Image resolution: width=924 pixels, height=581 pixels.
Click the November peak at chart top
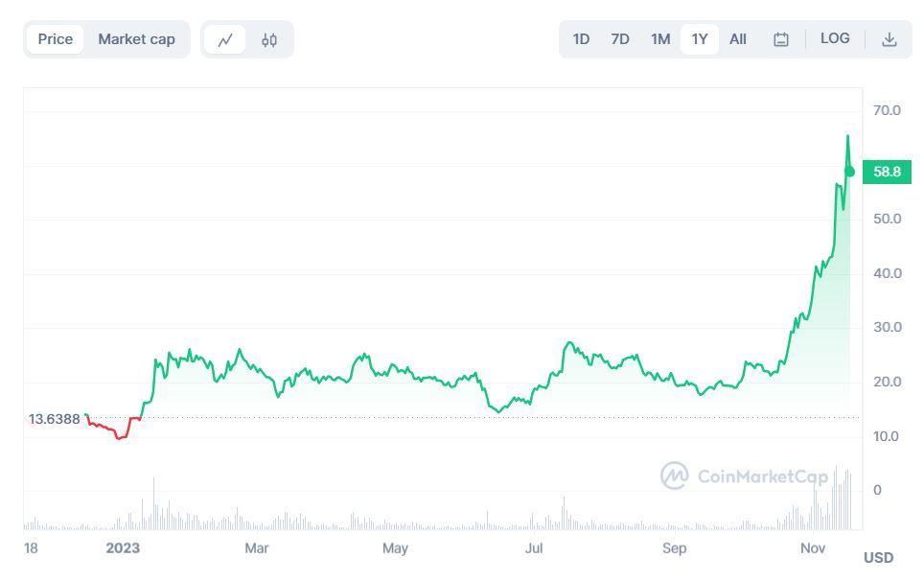(847, 137)
